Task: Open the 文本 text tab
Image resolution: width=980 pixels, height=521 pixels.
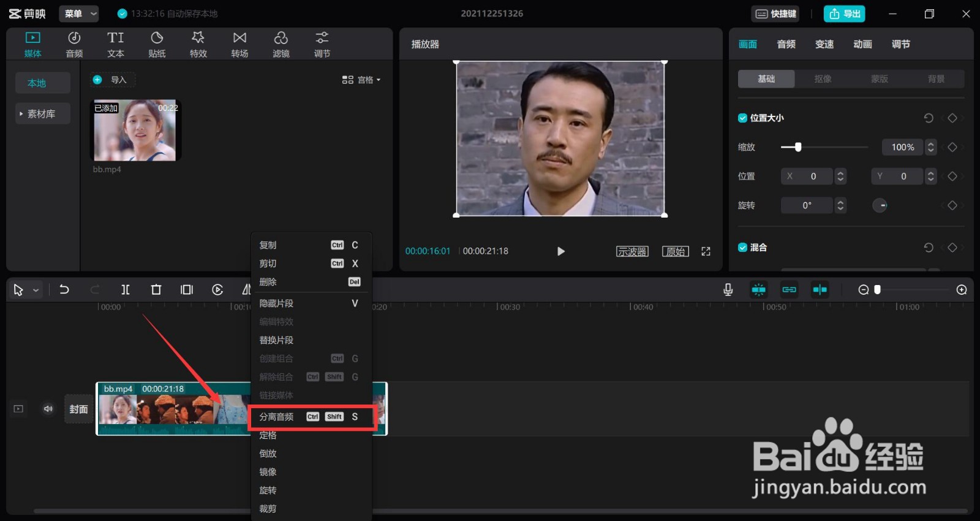Action: (115, 45)
